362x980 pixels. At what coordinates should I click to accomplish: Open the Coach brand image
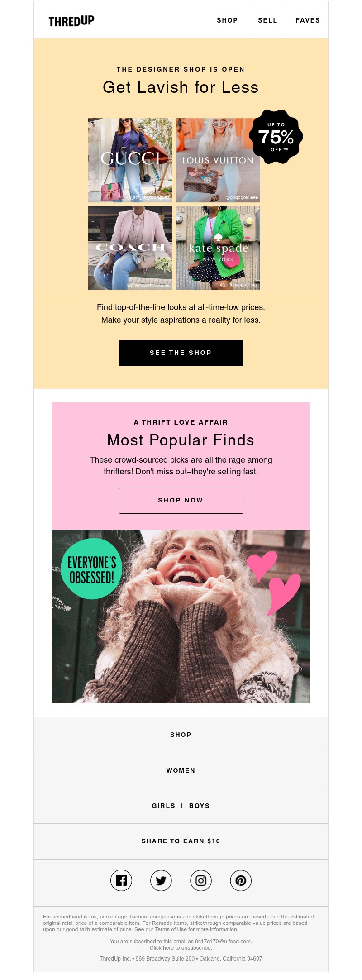coord(130,248)
